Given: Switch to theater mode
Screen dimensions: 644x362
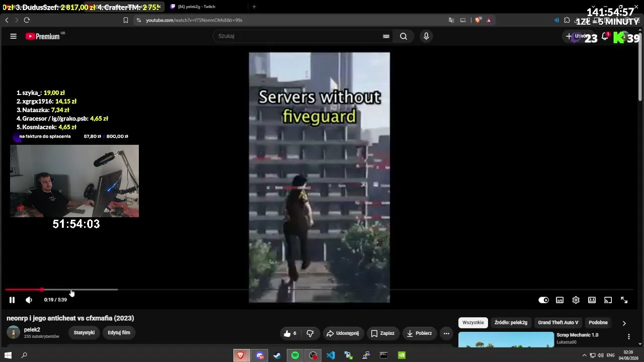Looking at the screenshot, I should pos(592,300).
